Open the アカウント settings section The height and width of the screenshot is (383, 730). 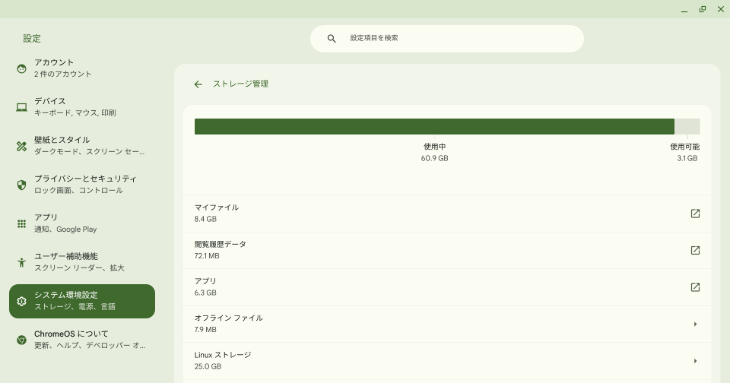tap(82, 68)
